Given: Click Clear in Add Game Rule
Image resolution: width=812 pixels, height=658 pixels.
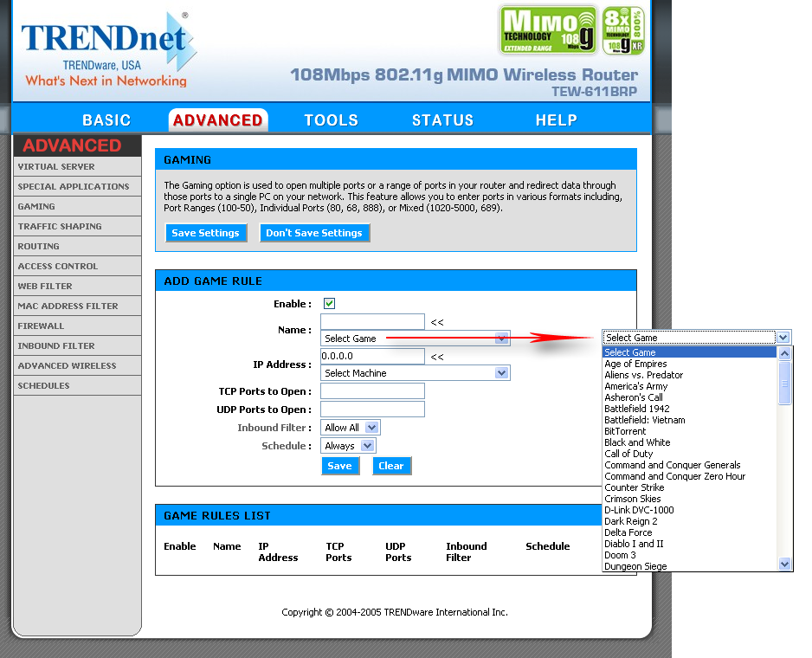Looking at the screenshot, I should coord(391,466).
